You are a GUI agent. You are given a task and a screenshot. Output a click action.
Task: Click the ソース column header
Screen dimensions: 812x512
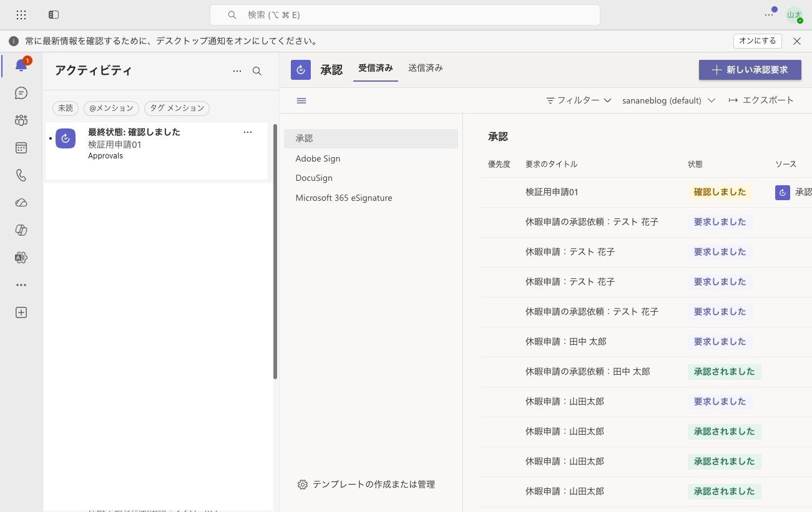coord(786,164)
